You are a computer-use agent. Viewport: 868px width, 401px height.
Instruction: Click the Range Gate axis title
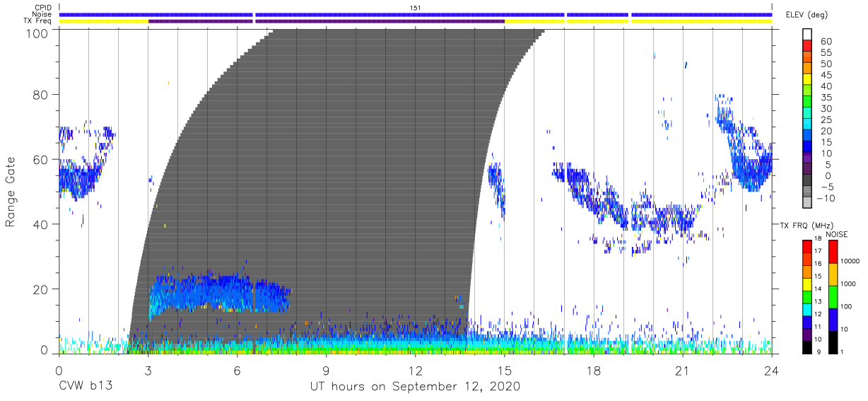coord(11,192)
